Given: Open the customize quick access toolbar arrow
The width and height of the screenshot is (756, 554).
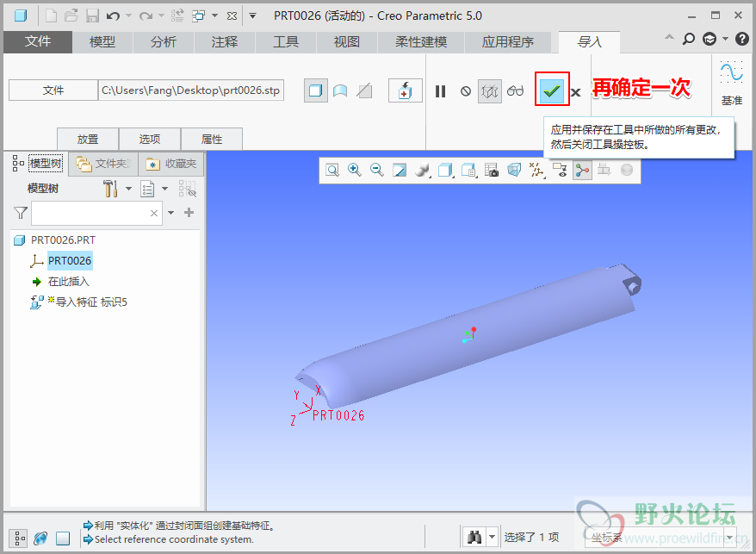Looking at the screenshot, I should coord(252,16).
